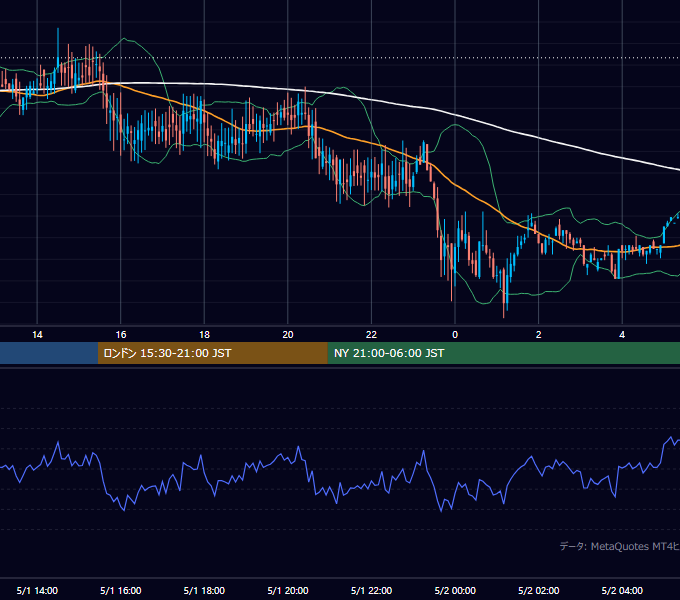Click the 5/1 14:00 time label
680x600 pixels.
37,590
